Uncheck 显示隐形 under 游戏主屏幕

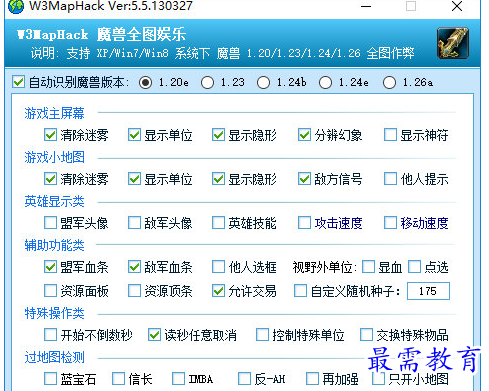(218, 135)
